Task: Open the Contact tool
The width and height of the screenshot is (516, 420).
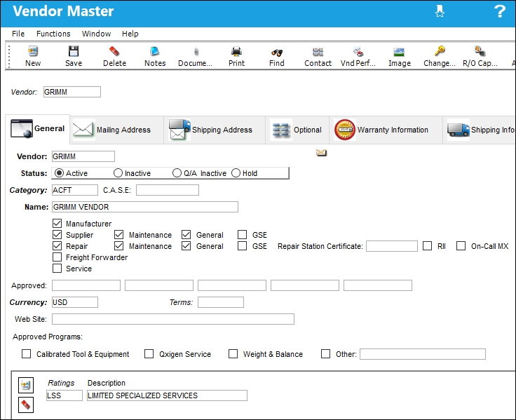Action: [318, 56]
